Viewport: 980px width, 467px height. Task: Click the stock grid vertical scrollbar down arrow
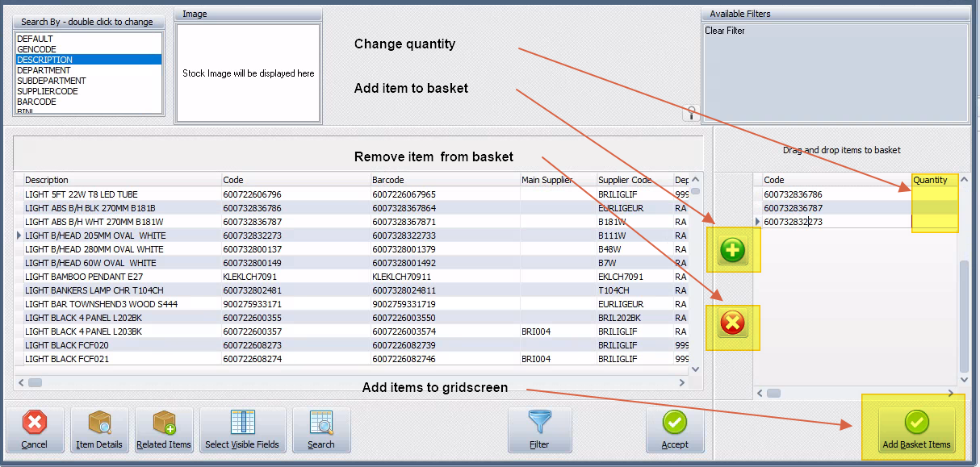click(696, 369)
